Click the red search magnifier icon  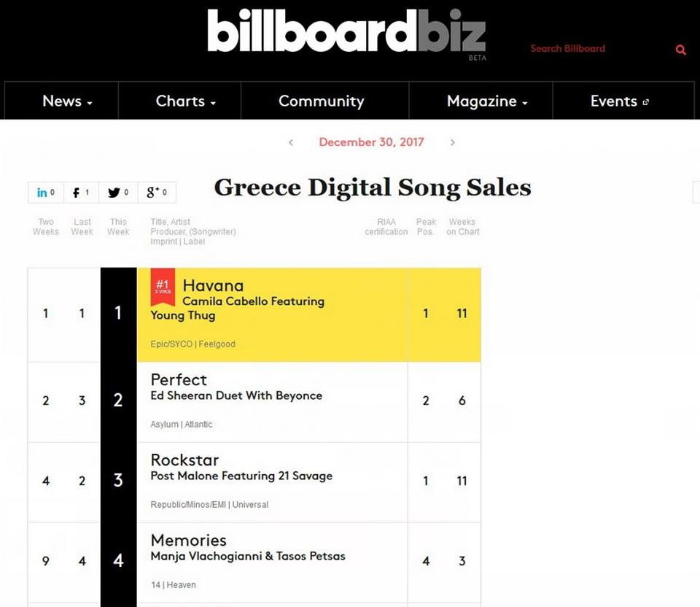pyautogui.click(x=680, y=50)
